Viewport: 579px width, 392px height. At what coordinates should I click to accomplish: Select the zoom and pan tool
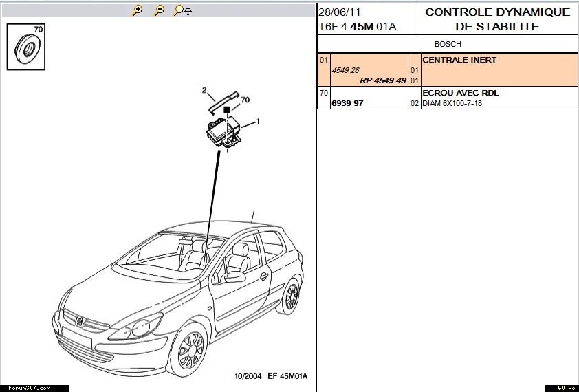pos(182,10)
